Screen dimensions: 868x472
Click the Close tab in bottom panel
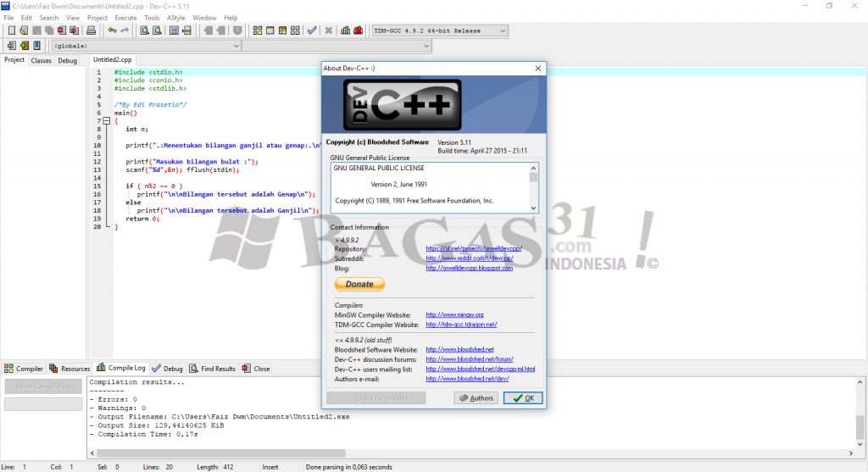point(256,369)
